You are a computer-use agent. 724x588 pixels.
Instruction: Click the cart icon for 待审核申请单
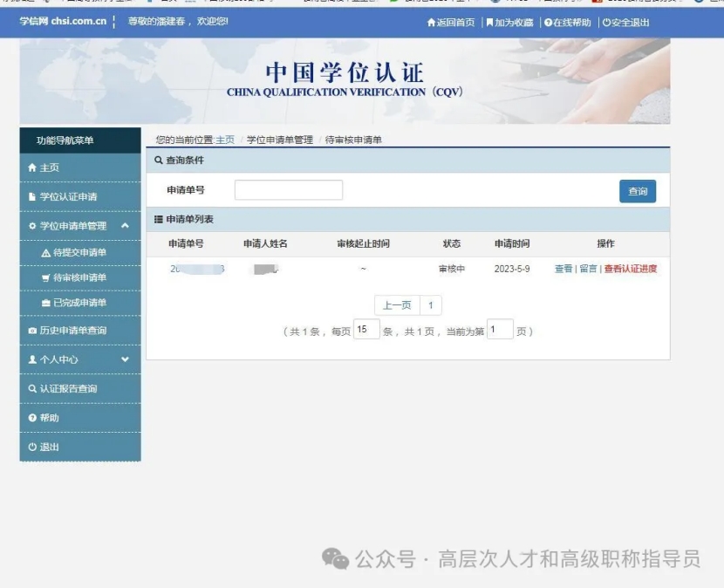[x=45, y=277]
